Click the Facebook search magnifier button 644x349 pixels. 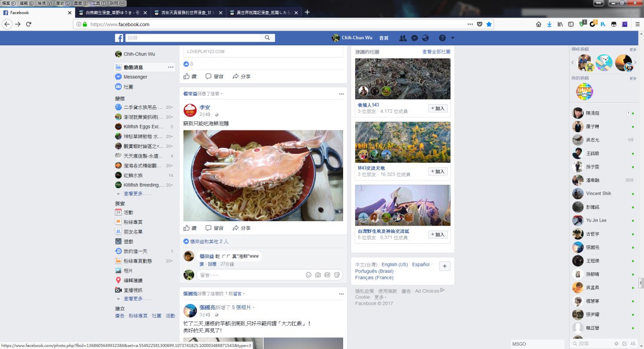click(x=267, y=38)
